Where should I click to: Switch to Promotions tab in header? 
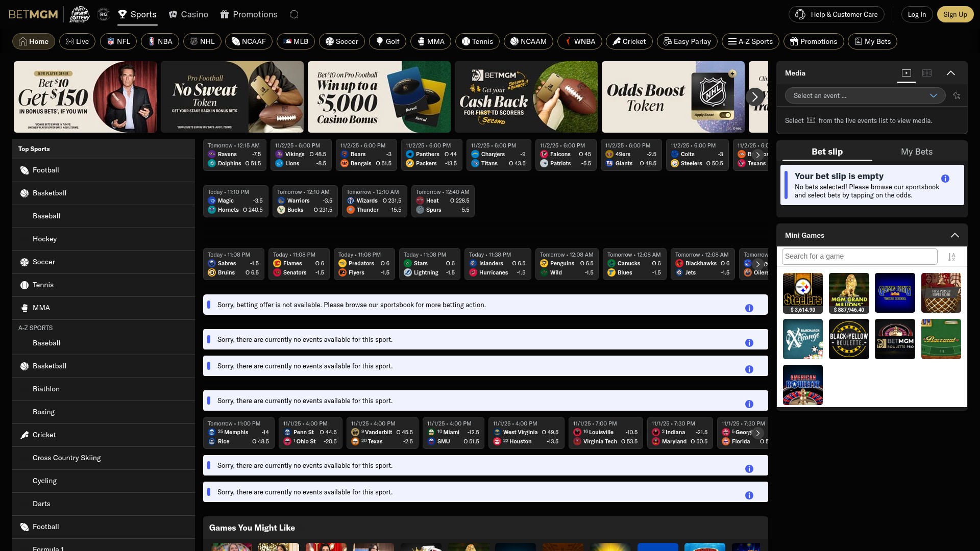coord(249,14)
